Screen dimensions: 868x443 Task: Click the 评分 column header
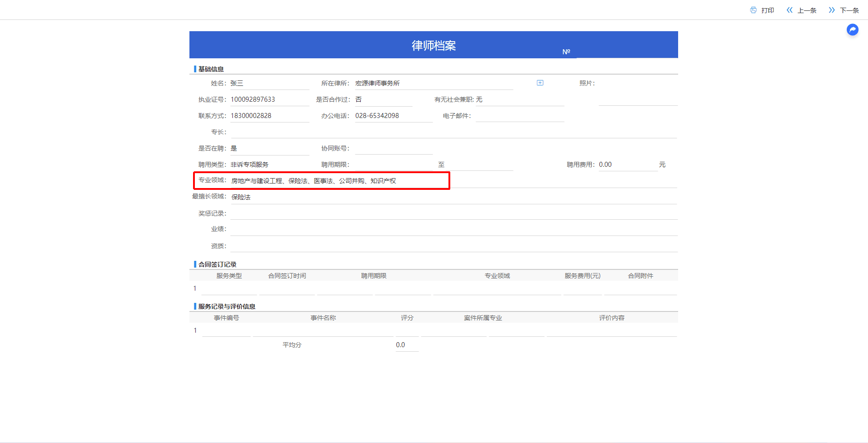tap(407, 318)
